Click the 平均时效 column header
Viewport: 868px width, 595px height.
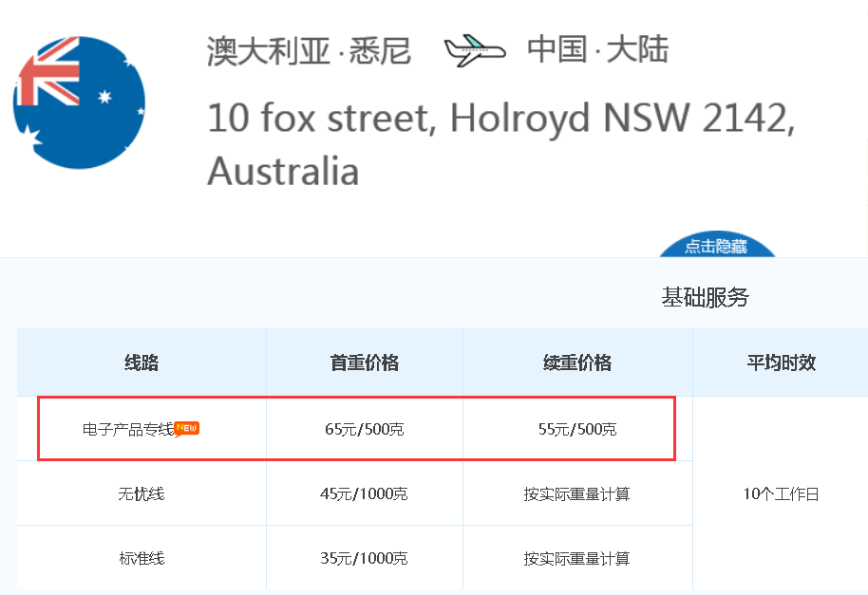781,363
